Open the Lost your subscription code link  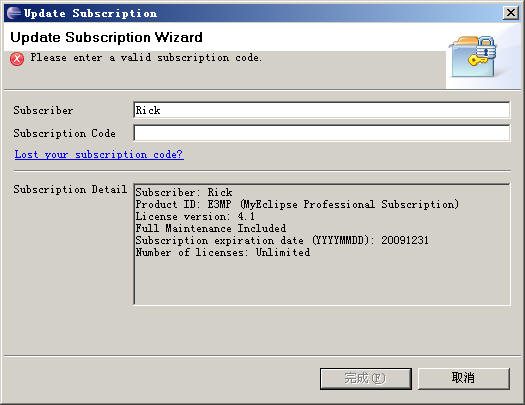point(99,154)
